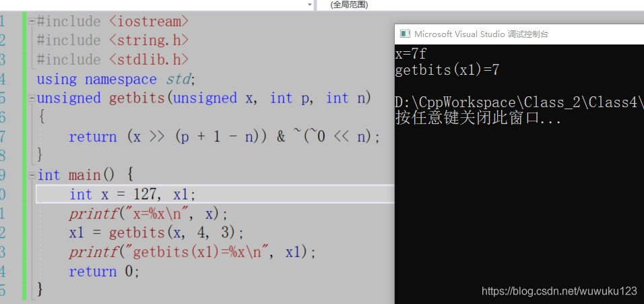
Task: Click the printf("getbits(x1)=%x\n", x1) line
Action: tap(193, 252)
